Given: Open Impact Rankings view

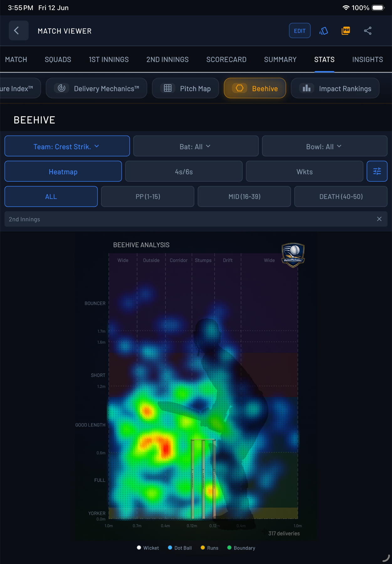Looking at the screenshot, I should point(335,88).
